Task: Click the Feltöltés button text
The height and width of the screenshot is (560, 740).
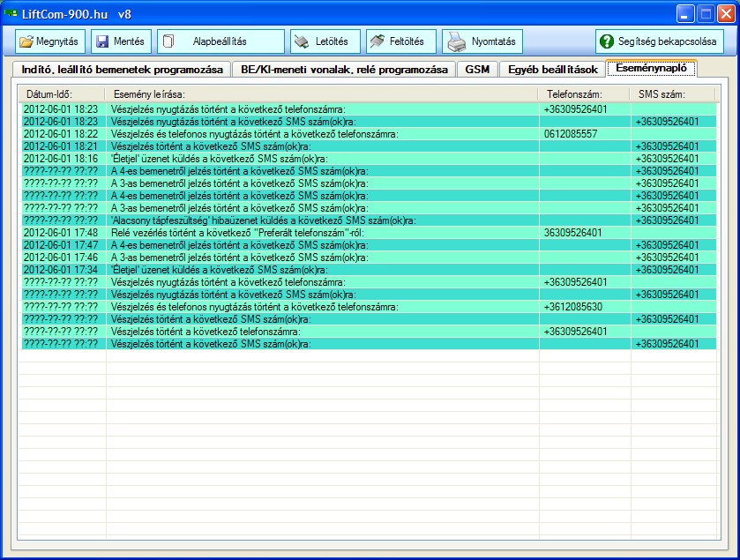Action: point(407,41)
